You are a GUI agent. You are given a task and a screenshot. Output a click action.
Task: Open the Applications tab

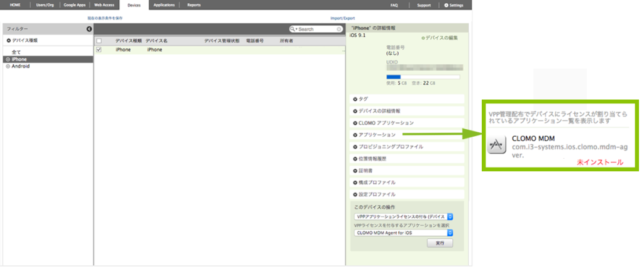[164, 5]
